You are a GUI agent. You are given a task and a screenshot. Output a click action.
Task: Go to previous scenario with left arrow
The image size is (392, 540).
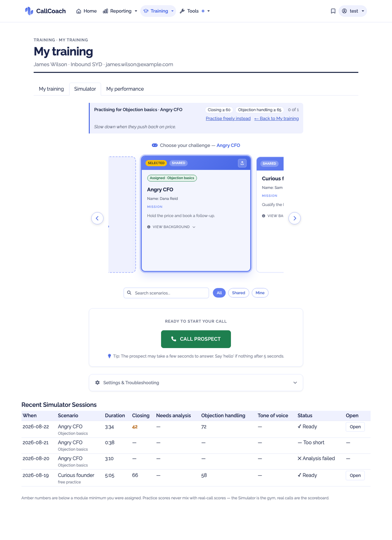[x=97, y=218]
